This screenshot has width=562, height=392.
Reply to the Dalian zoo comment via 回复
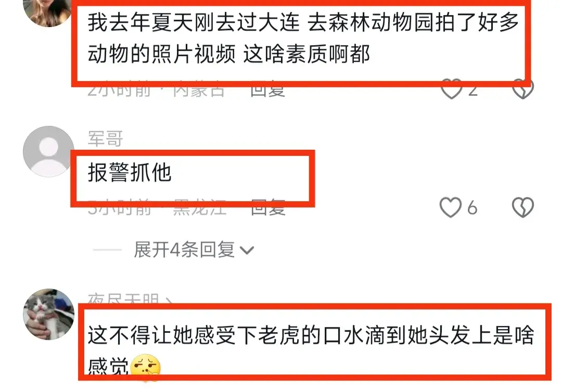[x=267, y=90]
